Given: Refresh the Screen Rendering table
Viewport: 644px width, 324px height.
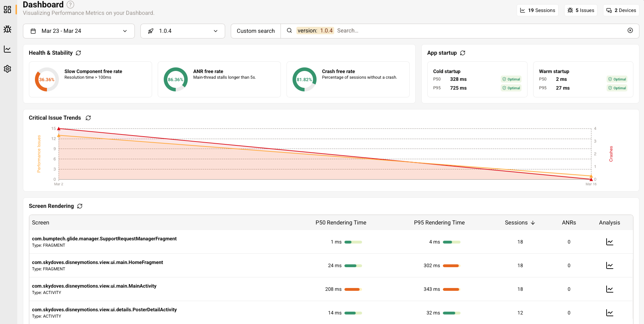Looking at the screenshot, I should [x=80, y=206].
